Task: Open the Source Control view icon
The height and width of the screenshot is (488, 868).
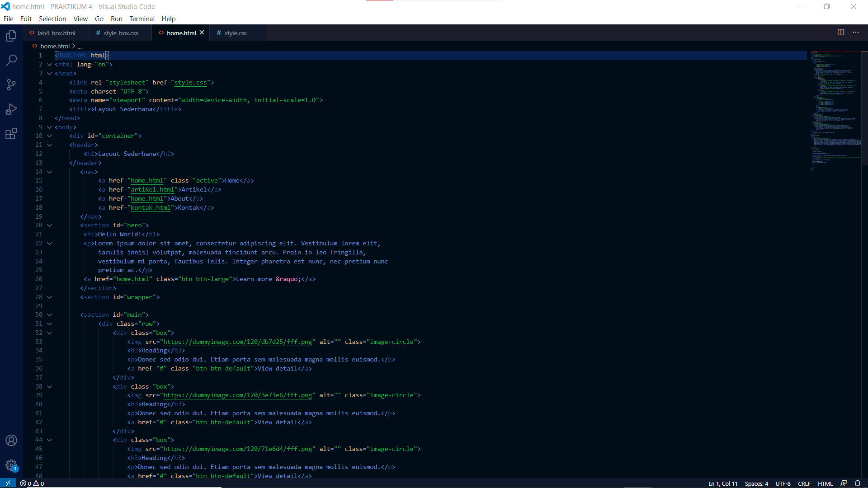Action: tap(11, 84)
